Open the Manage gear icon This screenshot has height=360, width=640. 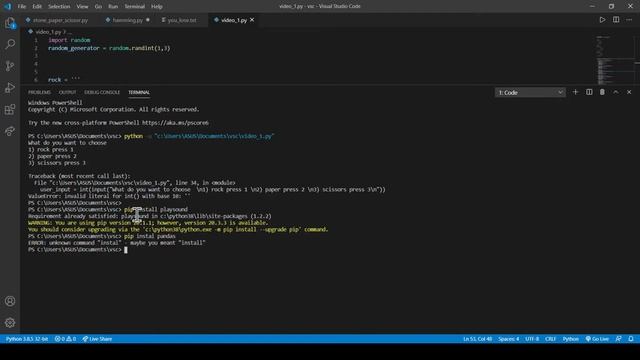click(x=10, y=323)
